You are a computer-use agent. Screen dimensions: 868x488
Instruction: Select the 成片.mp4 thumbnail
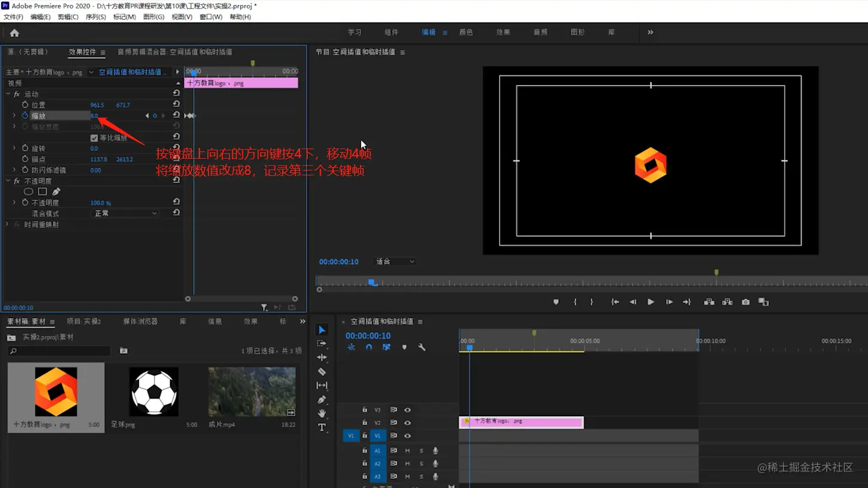click(x=252, y=392)
